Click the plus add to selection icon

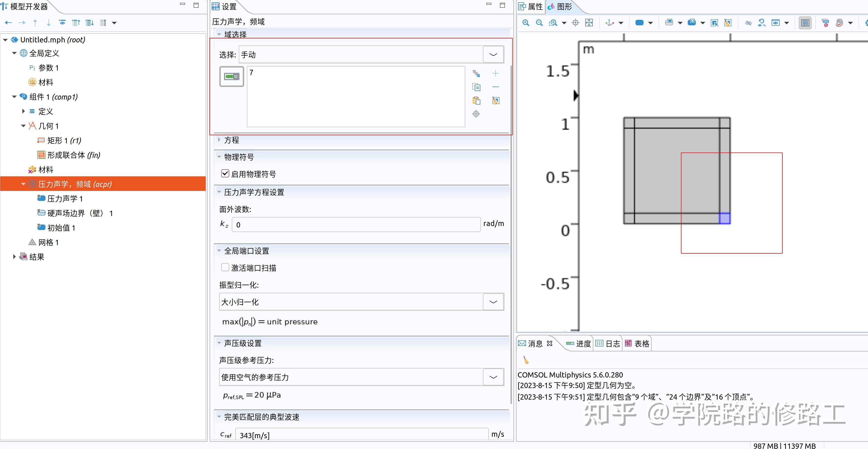[x=495, y=73]
